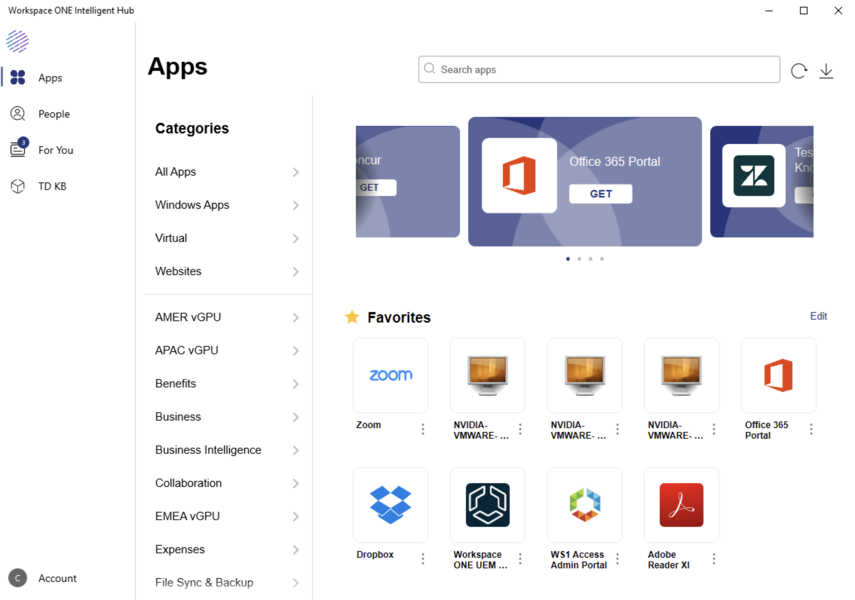This screenshot has height=600, width=855.
Task: Open TD KB from the sidebar
Action: pos(52,186)
